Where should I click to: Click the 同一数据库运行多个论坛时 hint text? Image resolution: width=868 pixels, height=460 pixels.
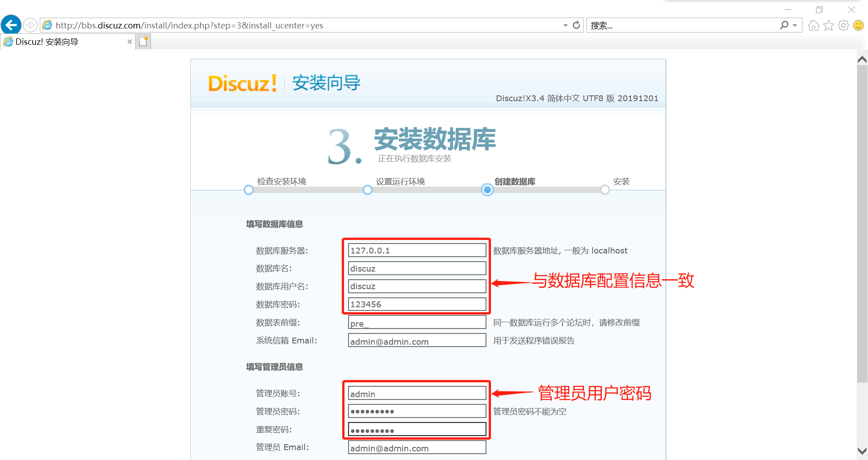(x=566, y=323)
